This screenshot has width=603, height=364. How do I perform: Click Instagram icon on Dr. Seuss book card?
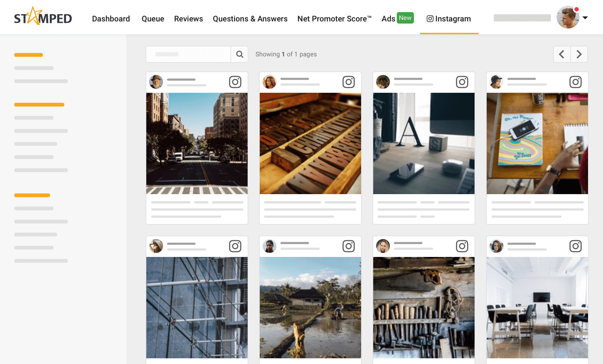576,82
